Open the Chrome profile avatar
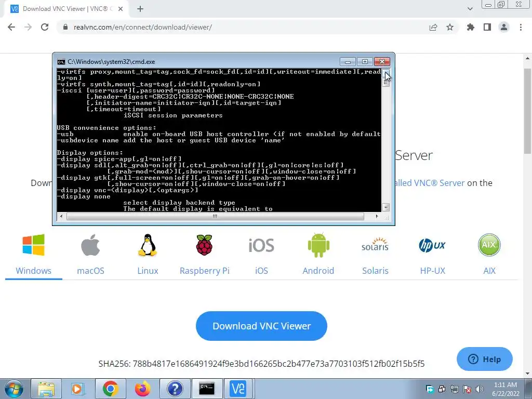The height and width of the screenshot is (399, 532). [x=504, y=27]
